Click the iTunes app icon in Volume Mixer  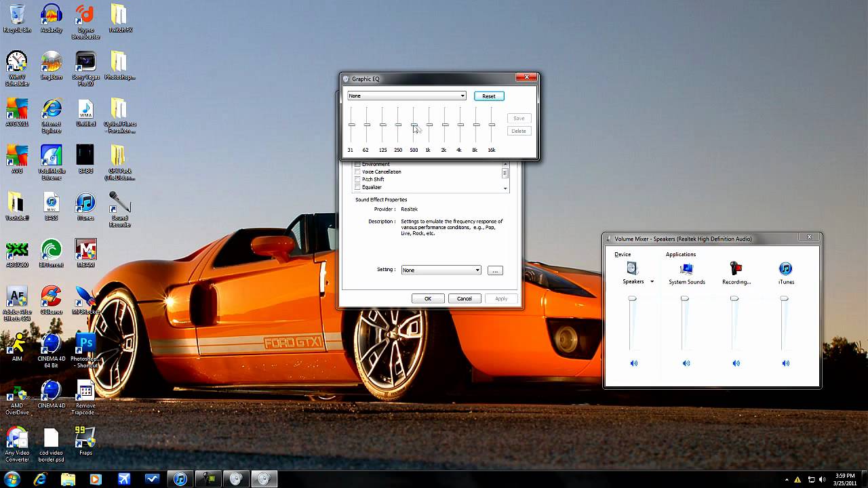[785, 268]
